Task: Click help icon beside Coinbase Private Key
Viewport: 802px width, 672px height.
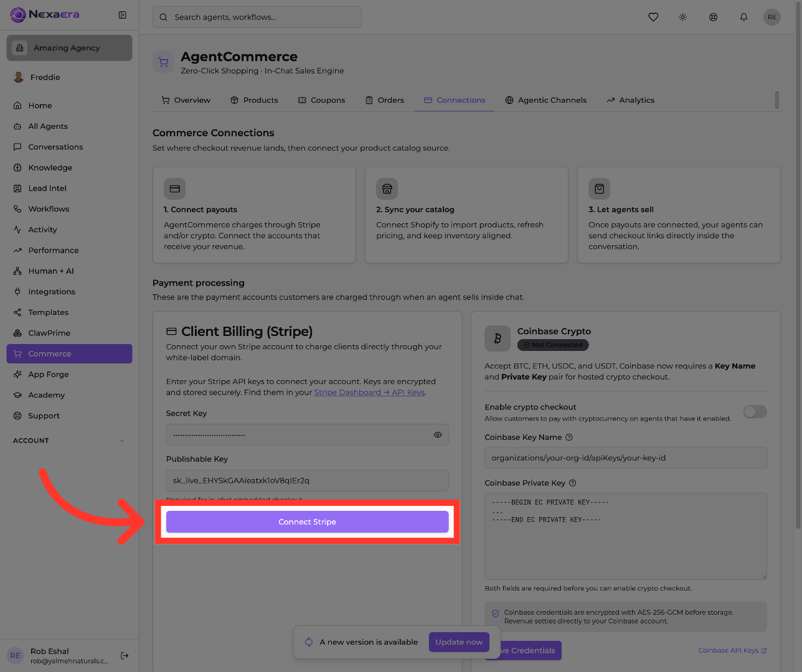Action: click(x=573, y=483)
